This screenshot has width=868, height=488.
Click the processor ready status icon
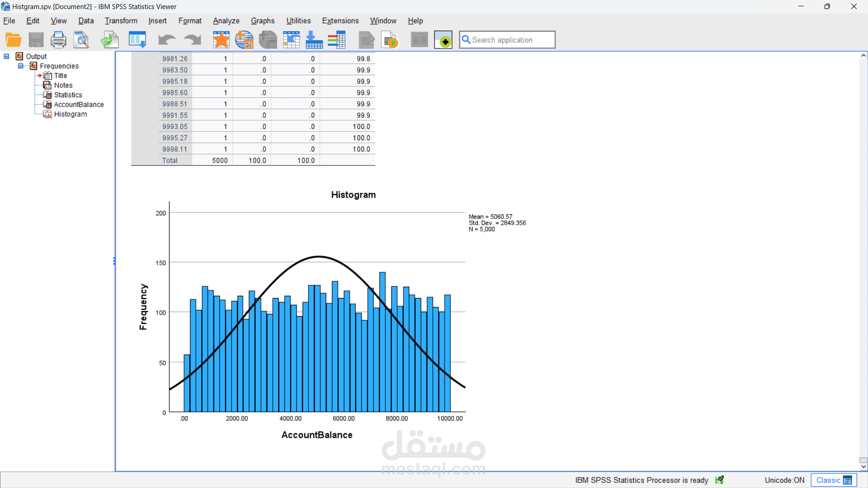point(720,480)
